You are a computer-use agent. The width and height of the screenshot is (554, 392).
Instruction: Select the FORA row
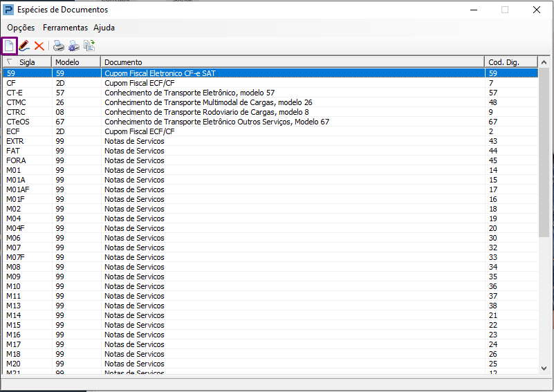270,160
